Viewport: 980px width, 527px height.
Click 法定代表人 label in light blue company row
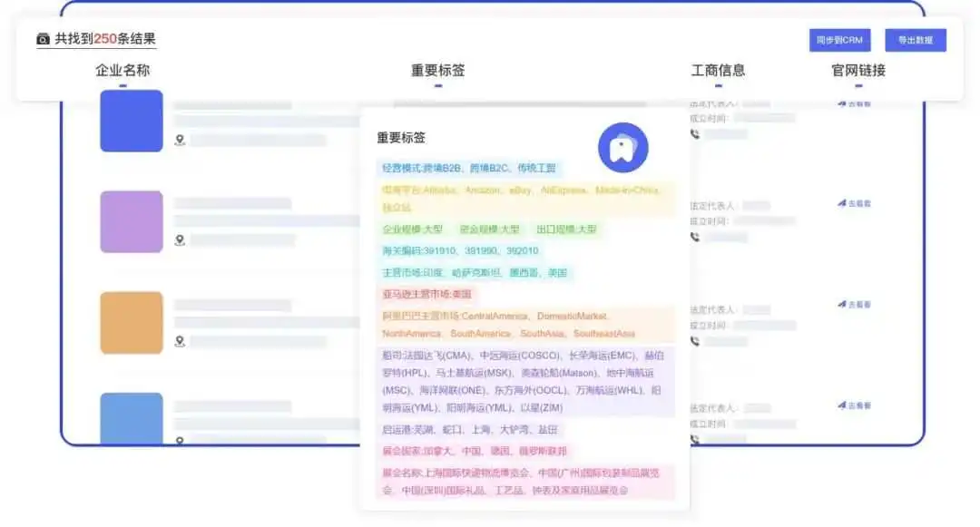712,408
